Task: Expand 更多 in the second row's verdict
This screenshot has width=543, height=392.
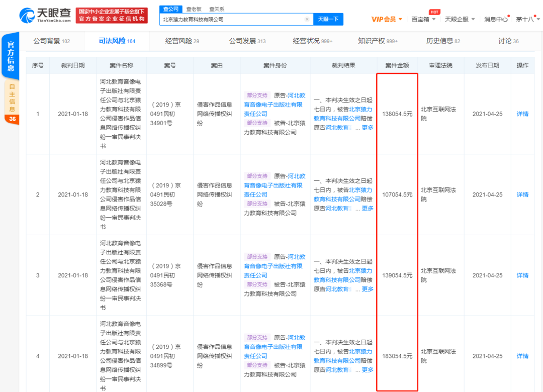Action: click(368, 209)
